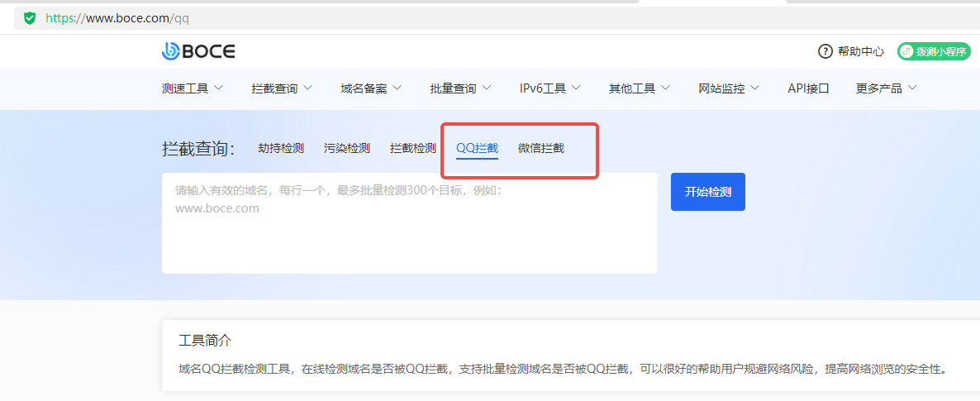Expand the 网站监控 menu

[729, 88]
